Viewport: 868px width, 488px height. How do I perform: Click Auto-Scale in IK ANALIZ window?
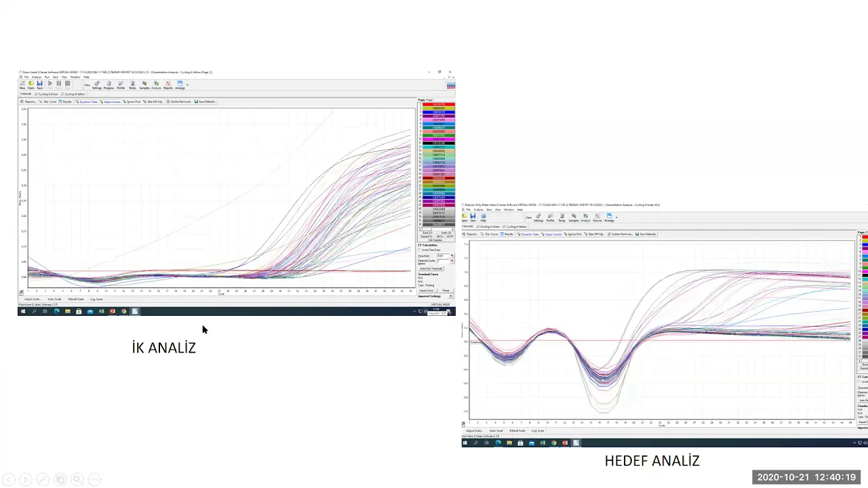tap(54, 299)
